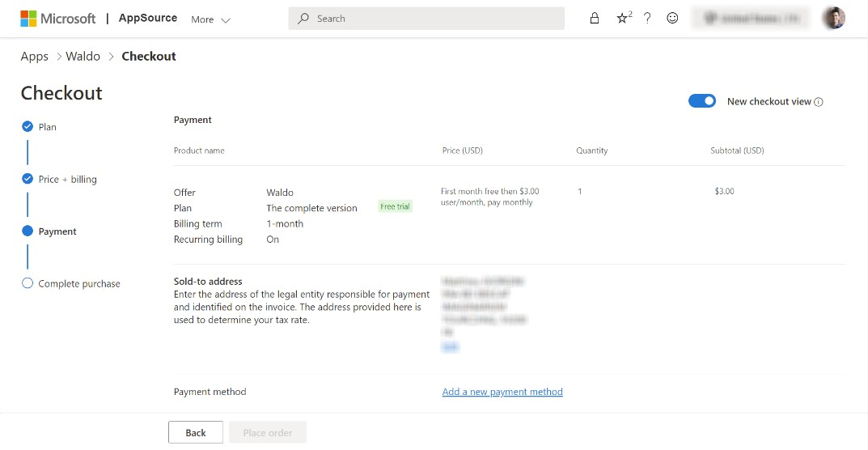Click the Sold-to address heading
The width and height of the screenshot is (868, 450).
point(208,282)
